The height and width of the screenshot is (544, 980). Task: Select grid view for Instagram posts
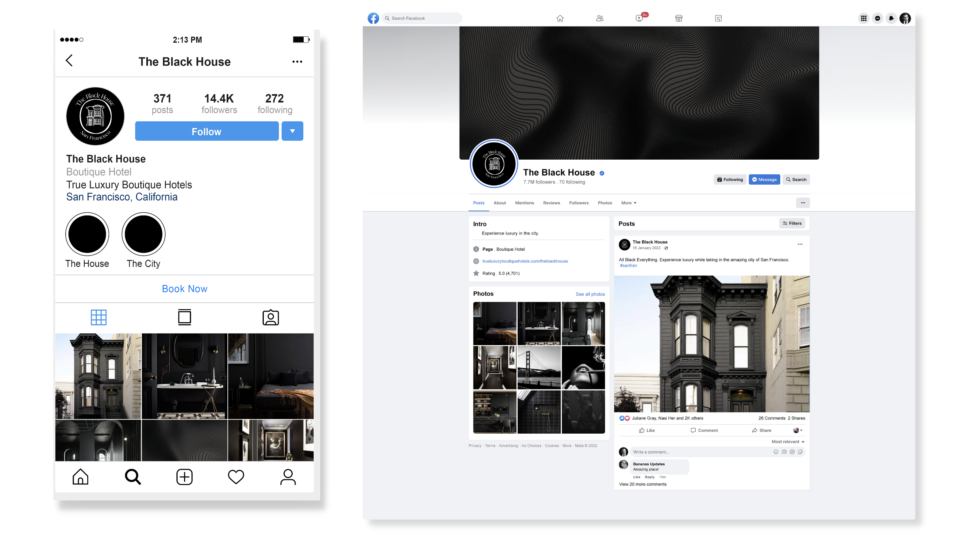(x=98, y=317)
